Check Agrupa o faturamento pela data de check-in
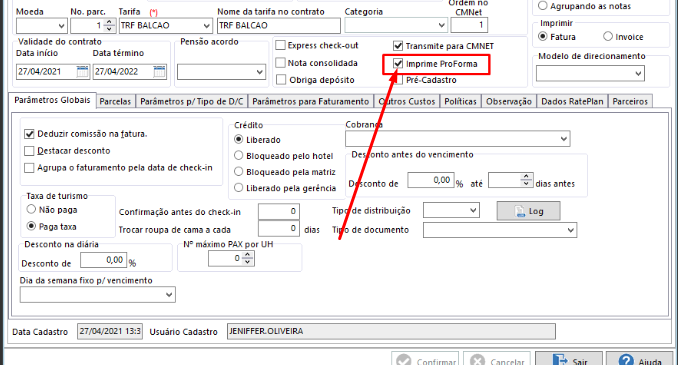The width and height of the screenshot is (678, 365). tap(29, 167)
